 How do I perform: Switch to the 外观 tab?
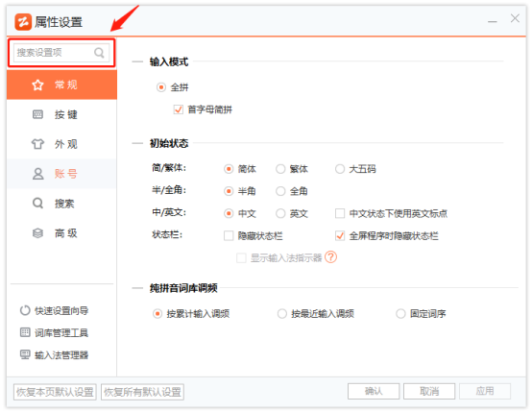61,144
